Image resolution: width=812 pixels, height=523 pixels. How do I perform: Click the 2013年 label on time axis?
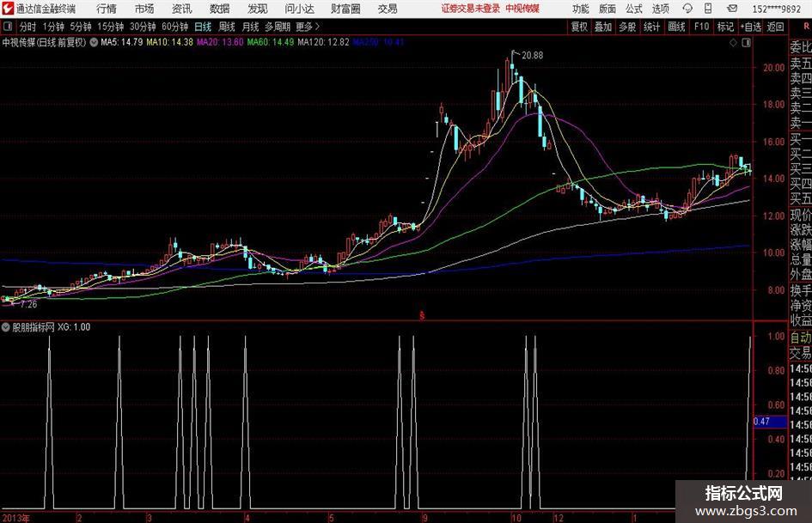(16, 518)
